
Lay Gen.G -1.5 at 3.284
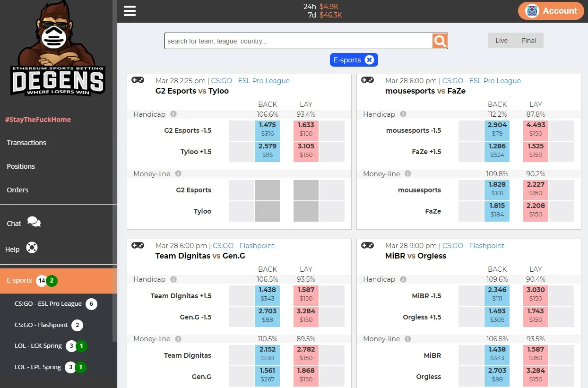(x=306, y=317)
